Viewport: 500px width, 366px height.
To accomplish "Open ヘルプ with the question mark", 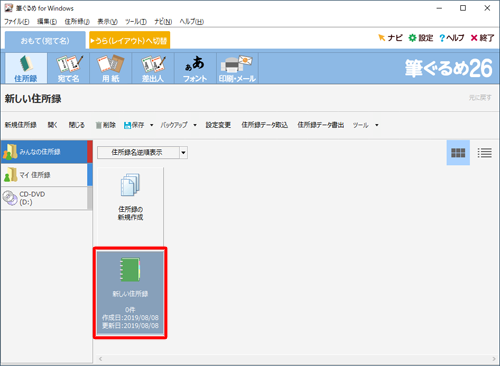I will click(x=452, y=38).
